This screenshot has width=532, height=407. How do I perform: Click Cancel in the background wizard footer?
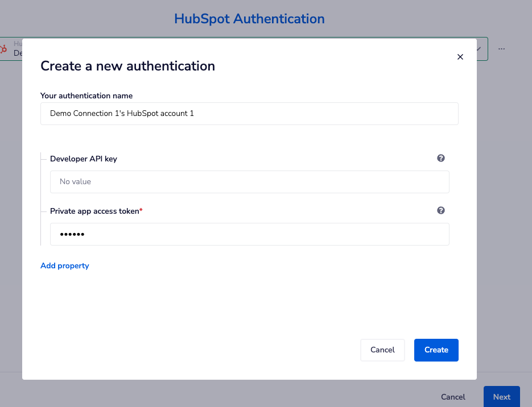[453, 397]
